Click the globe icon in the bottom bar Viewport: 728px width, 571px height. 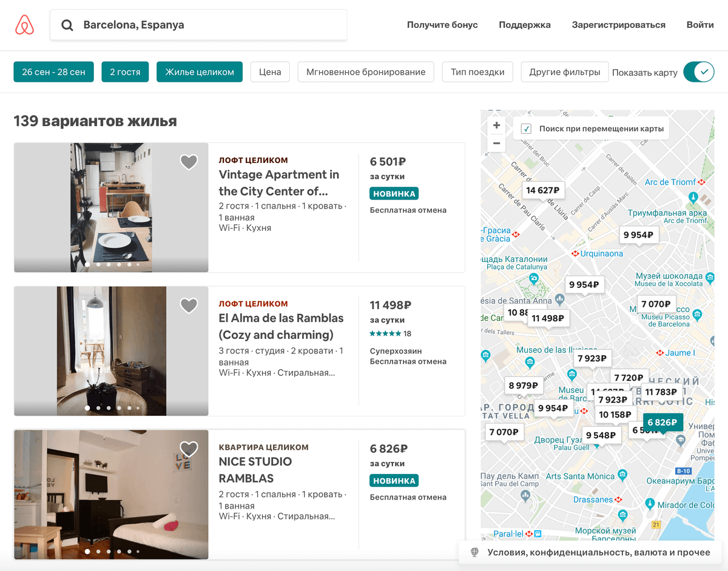click(475, 552)
